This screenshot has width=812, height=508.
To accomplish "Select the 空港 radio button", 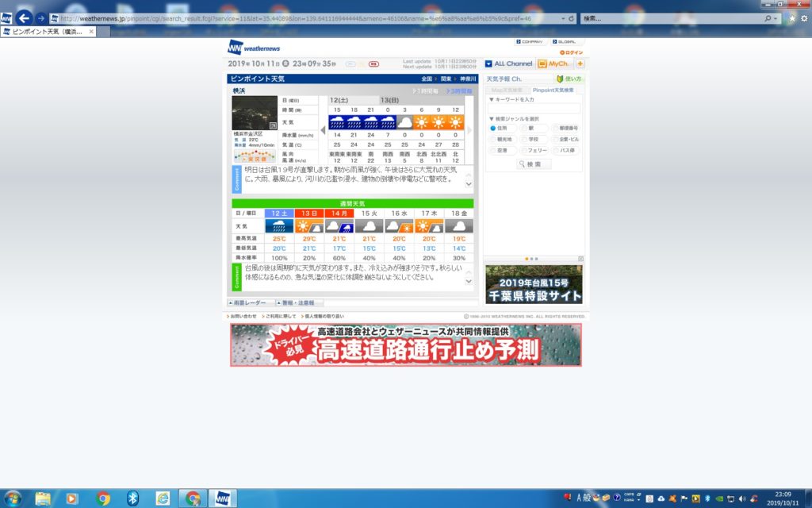I will tap(492, 150).
